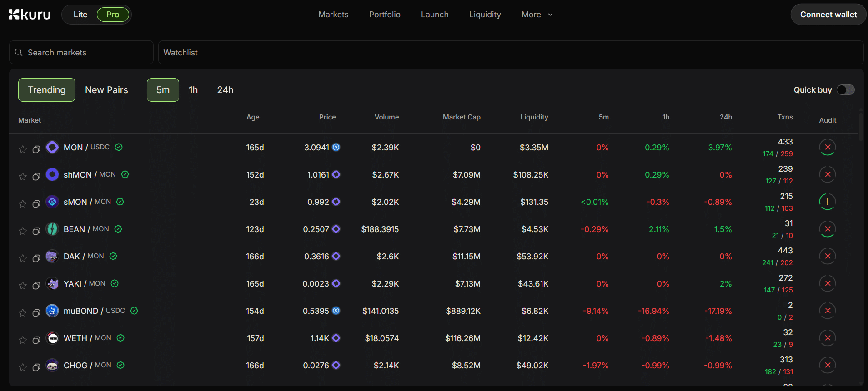This screenshot has height=391, width=868.
Task: Focus the Search markets field
Action: [x=81, y=52]
